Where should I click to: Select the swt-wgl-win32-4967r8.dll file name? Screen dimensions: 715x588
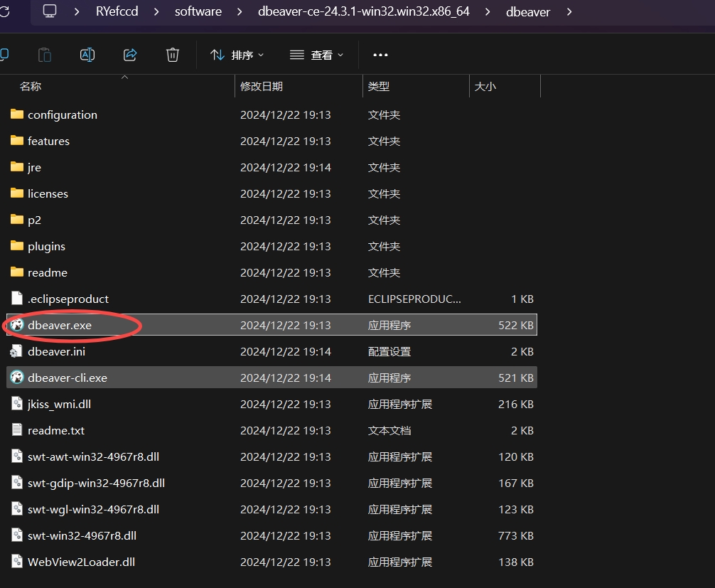(x=94, y=510)
